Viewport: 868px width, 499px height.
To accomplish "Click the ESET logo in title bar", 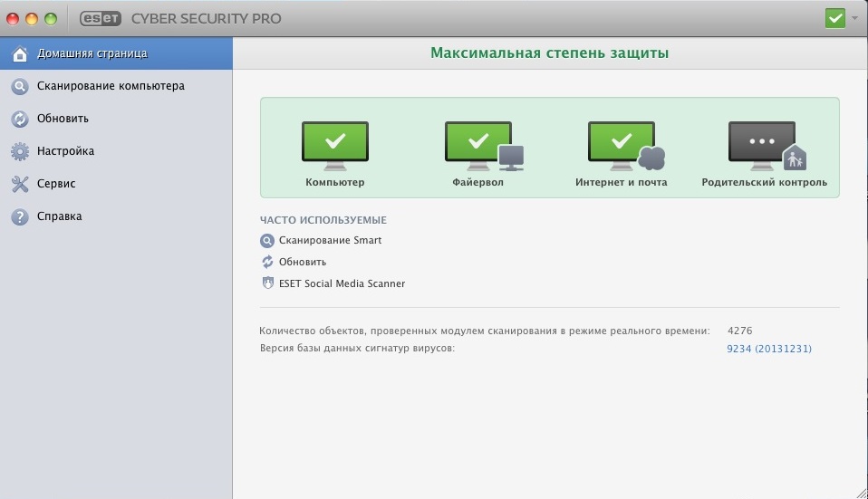I will (x=101, y=18).
